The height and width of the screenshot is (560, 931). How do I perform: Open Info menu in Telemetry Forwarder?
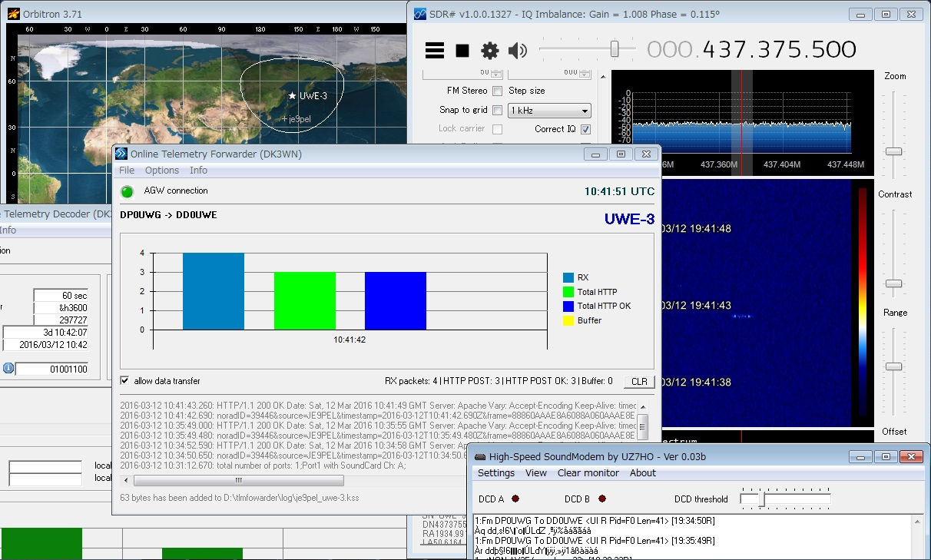[198, 171]
